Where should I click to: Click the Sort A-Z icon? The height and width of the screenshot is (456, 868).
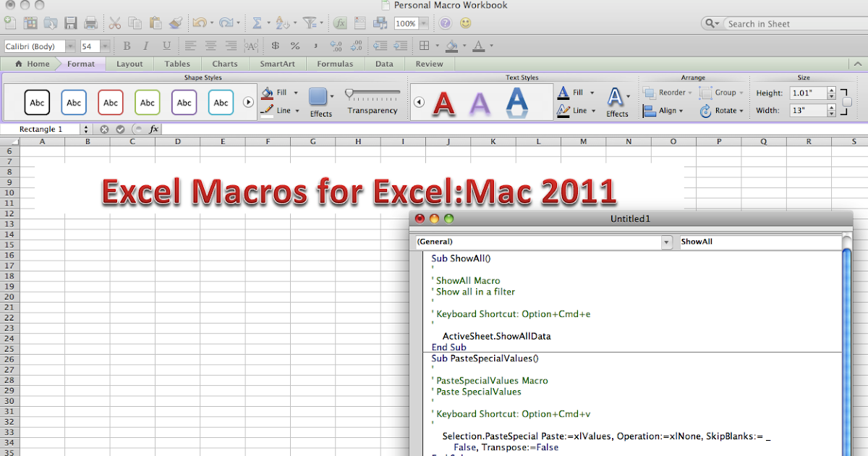[282, 23]
